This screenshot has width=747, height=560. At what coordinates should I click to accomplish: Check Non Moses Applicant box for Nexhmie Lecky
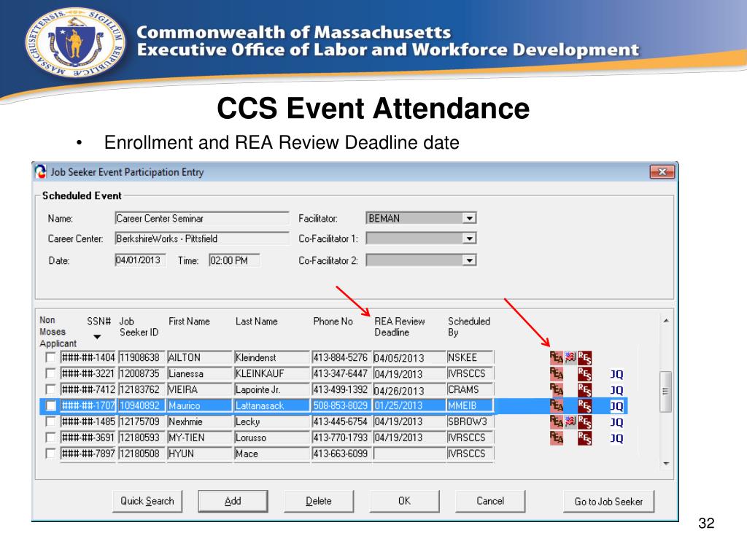[x=50, y=421]
